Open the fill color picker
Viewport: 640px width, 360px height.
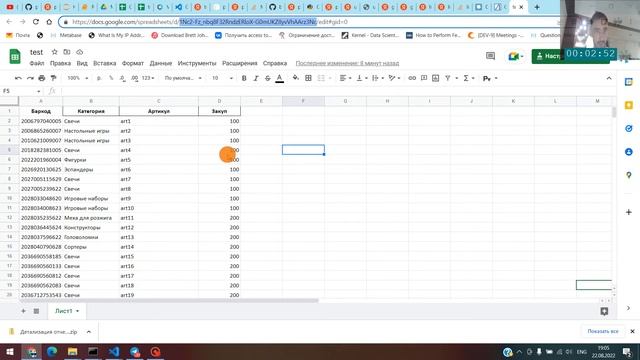(296, 78)
